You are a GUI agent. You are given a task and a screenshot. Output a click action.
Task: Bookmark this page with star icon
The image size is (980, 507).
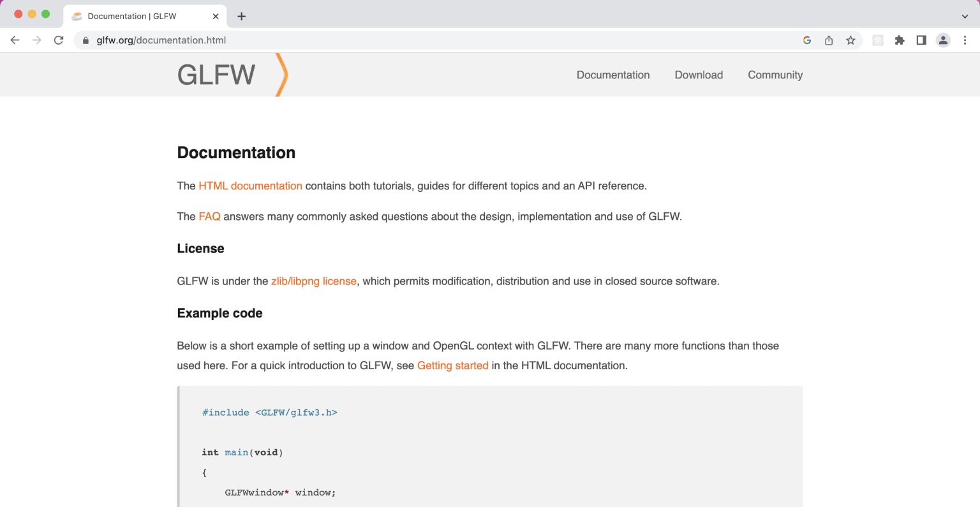(x=850, y=40)
